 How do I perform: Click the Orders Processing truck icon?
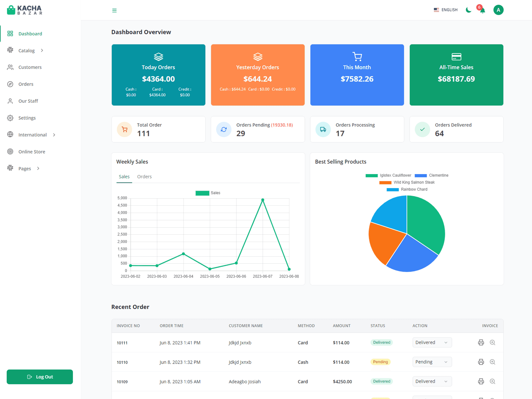pyautogui.click(x=323, y=130)
